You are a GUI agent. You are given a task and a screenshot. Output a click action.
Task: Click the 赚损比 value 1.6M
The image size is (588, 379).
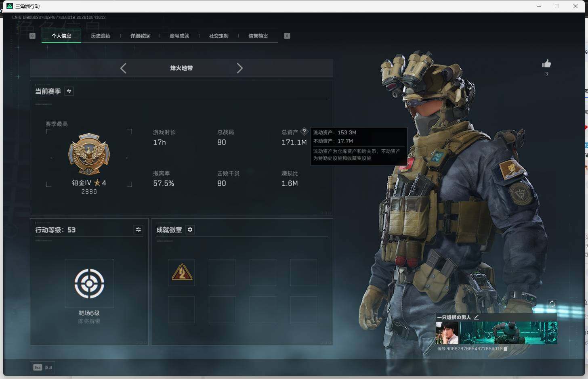pos(290,184)
